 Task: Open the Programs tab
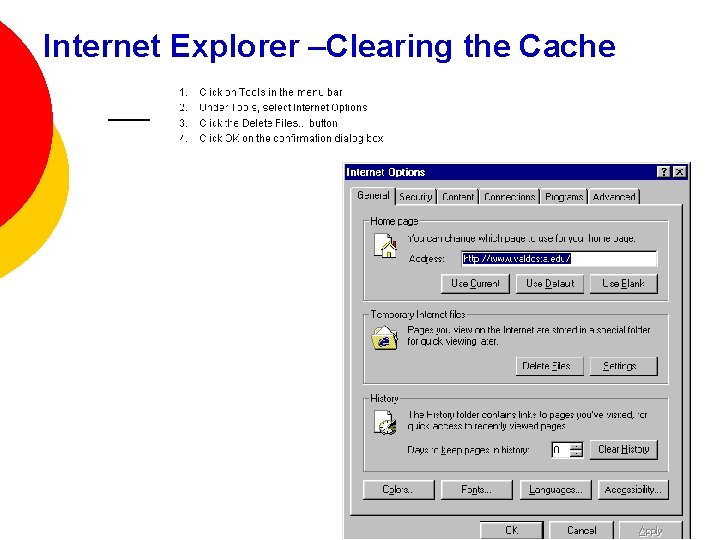[x=564, y=197]
